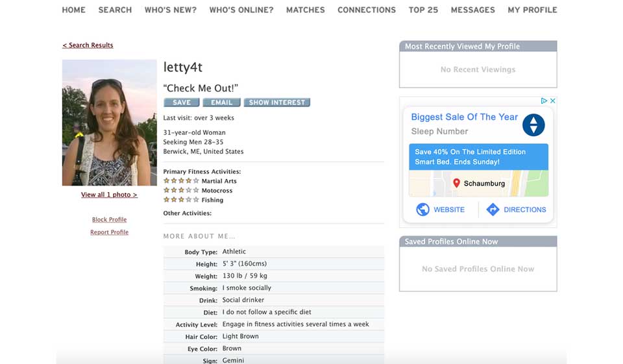
Task: Click the Report Profile link
Action: tap(109, 232)
